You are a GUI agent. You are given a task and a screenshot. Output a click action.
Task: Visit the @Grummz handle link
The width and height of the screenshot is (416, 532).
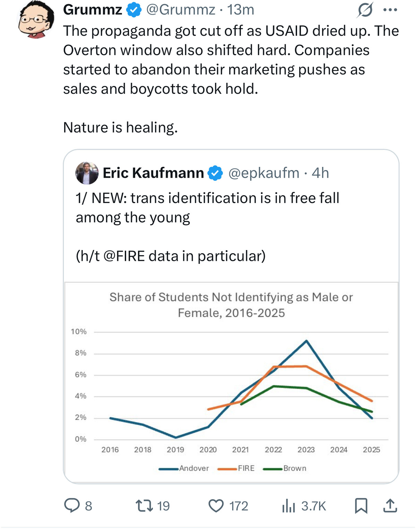[181, 10]
